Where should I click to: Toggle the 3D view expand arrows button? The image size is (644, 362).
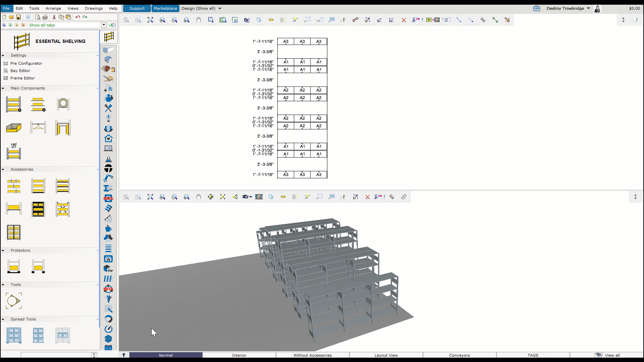click(635, 197)
